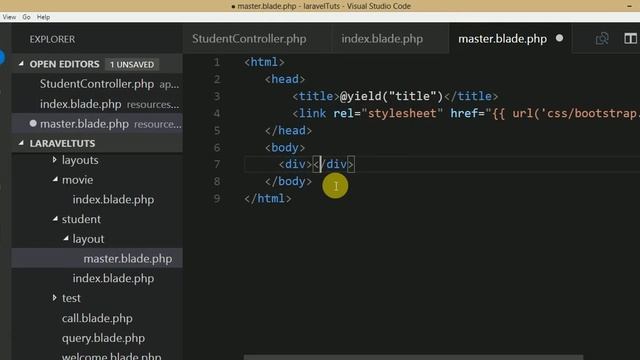Click the <body> tag on line 6

(x=285, y=147)
